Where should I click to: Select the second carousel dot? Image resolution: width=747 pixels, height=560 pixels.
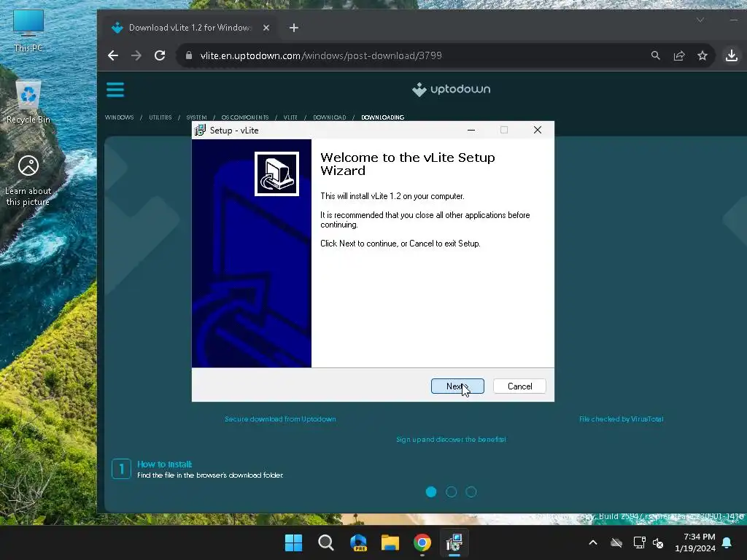(x=451, y=492)
